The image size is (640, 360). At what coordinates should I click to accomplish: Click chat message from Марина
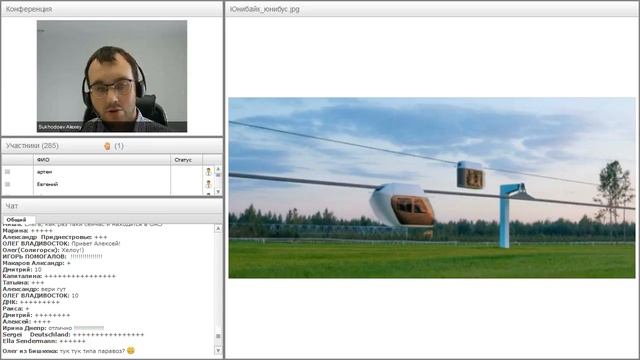(x=28, y=231)
